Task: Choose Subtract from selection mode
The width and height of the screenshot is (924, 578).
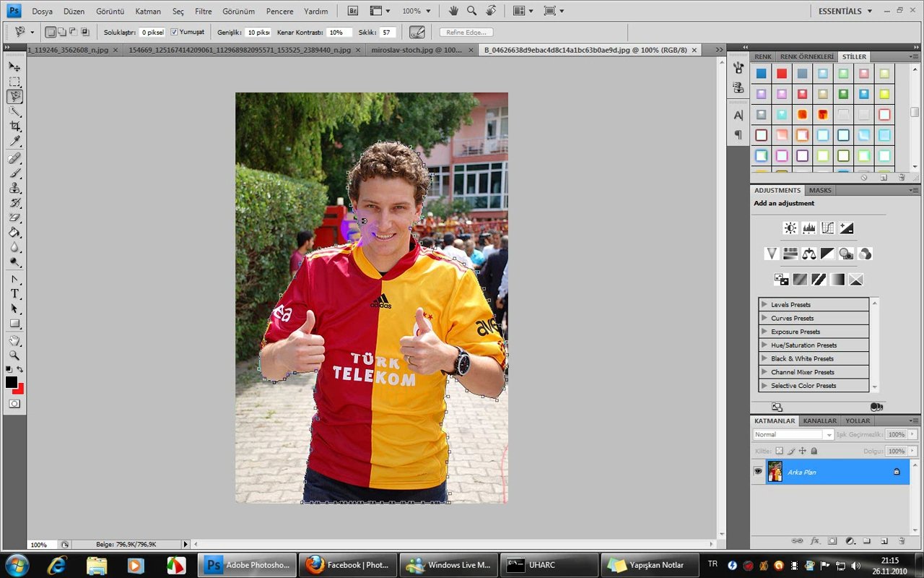Action: coord(74,32)
